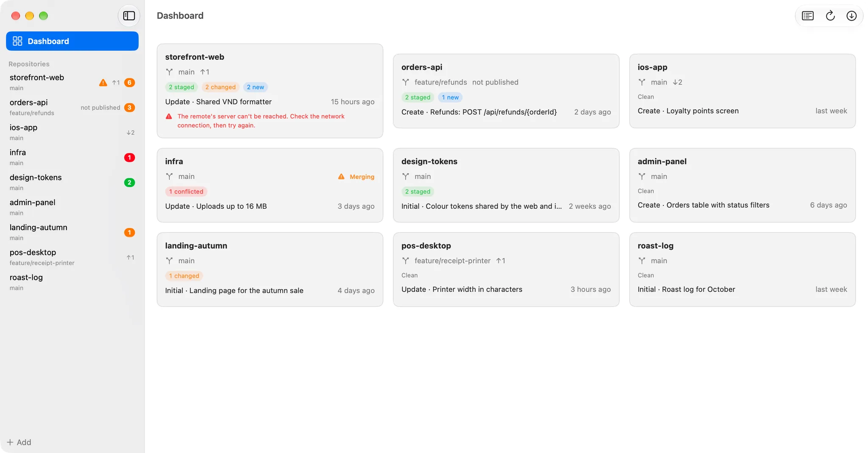Click 'Update · Printer width in characters' text
The image size is (868, 453).
(462, 289)
